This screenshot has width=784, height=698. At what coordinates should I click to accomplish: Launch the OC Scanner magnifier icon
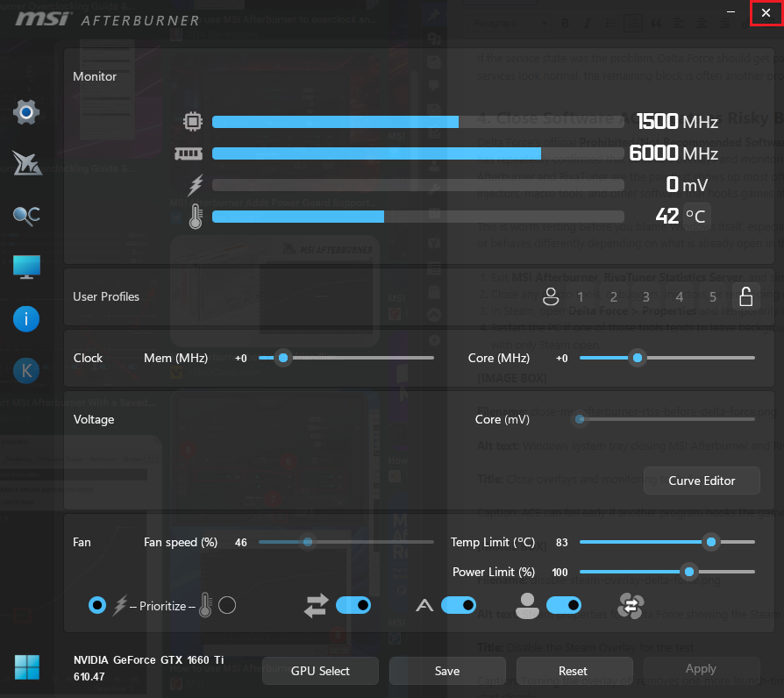tap(26, 216)
